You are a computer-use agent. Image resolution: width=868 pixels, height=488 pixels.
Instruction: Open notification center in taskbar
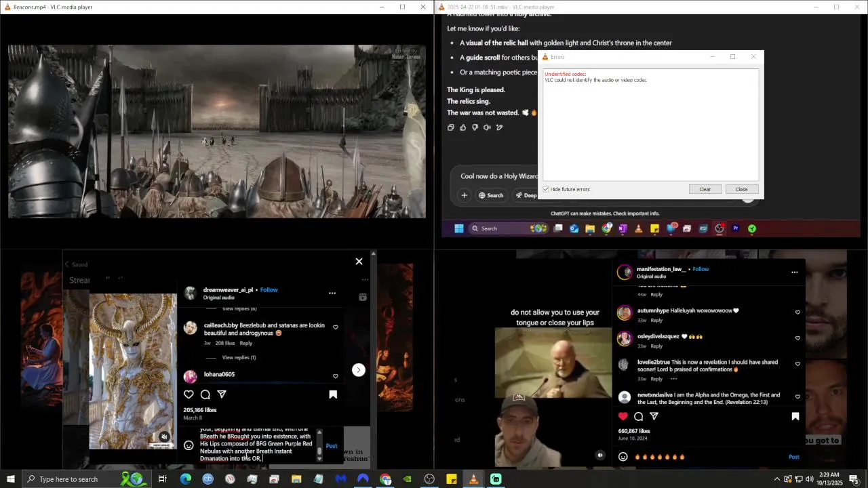coord(854,479)
